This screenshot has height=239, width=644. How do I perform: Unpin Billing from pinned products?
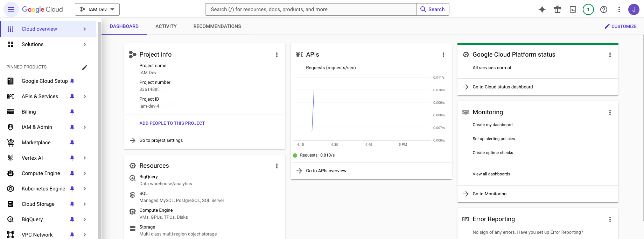[x=72, y=112]
